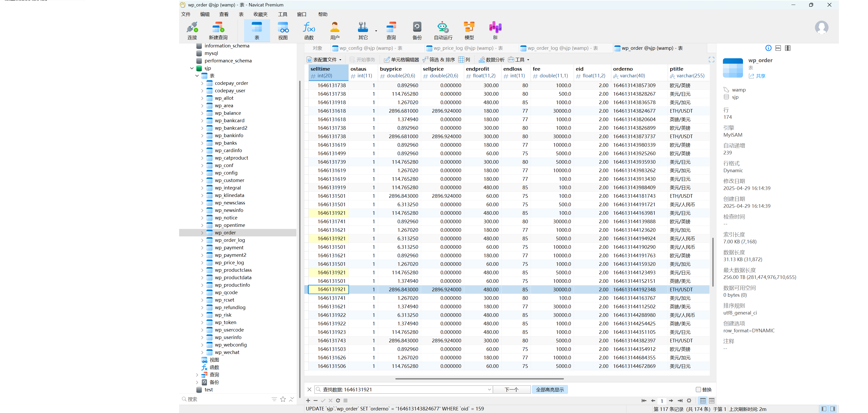The width and height of the screenshot is (868, 413).
Task: Open the 工具 menu in menu bar
Action: 282,14
